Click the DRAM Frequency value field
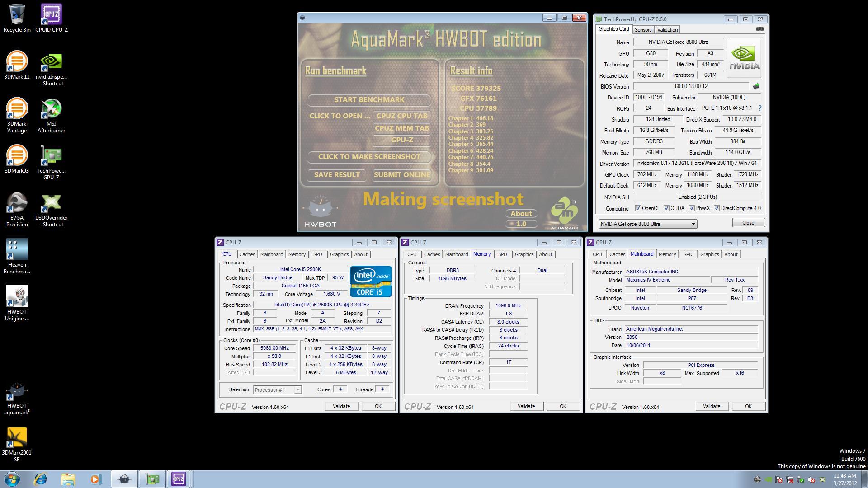This screenshot has width=868, height=488. [x=508, y=306]
